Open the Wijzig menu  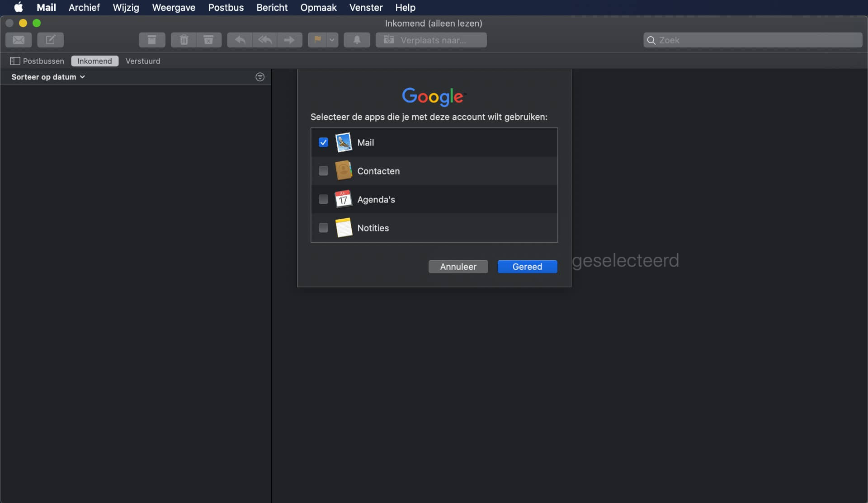click(126, 7)
